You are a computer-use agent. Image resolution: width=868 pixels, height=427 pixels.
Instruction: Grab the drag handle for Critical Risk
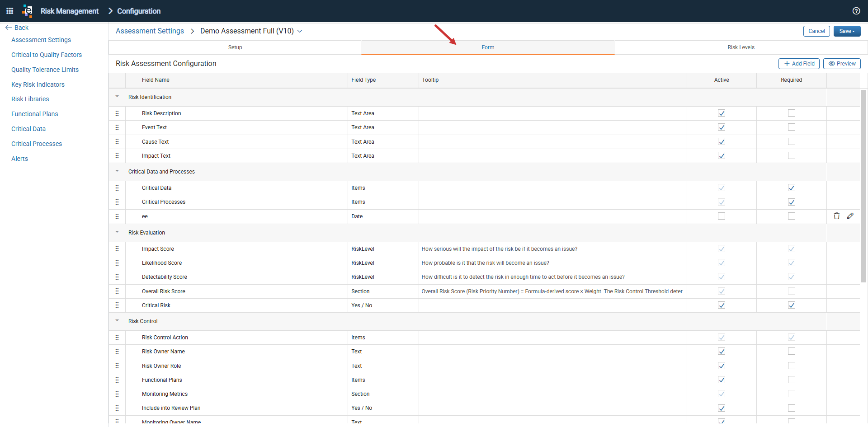117,305
